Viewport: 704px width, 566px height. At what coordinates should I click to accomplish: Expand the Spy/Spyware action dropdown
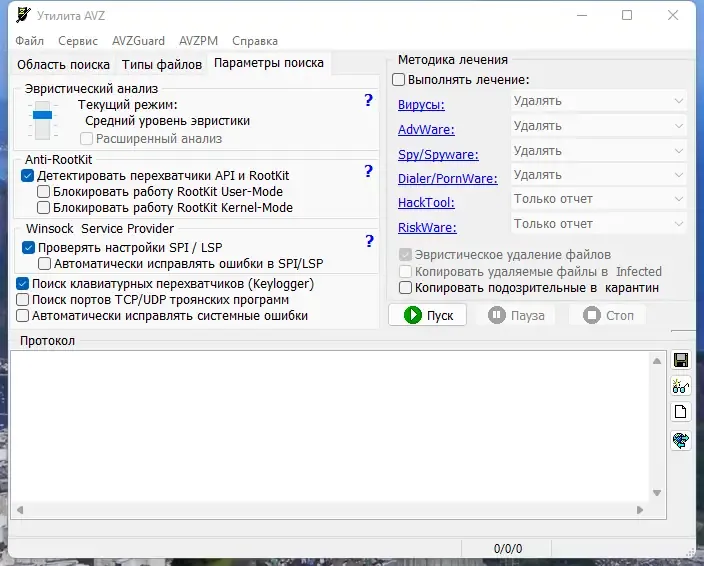tap(598, 151)
